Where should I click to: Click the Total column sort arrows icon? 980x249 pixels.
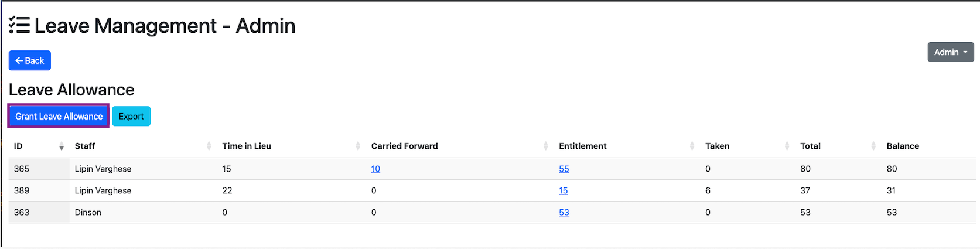[x=873, y=146]
